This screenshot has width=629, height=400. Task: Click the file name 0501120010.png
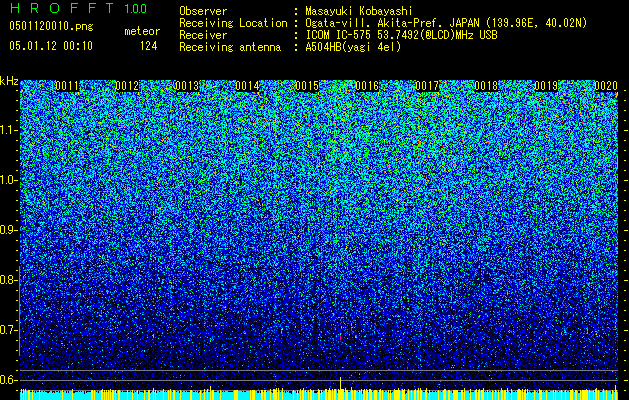[51, 26]
